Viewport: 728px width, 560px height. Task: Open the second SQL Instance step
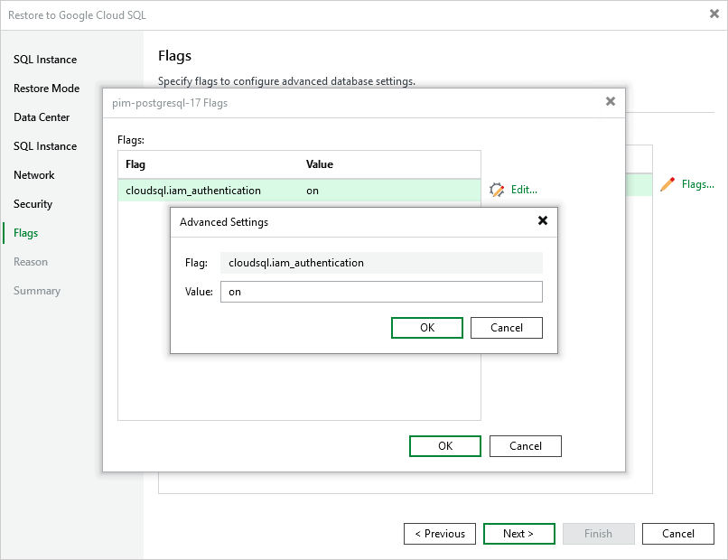(45, 146)
